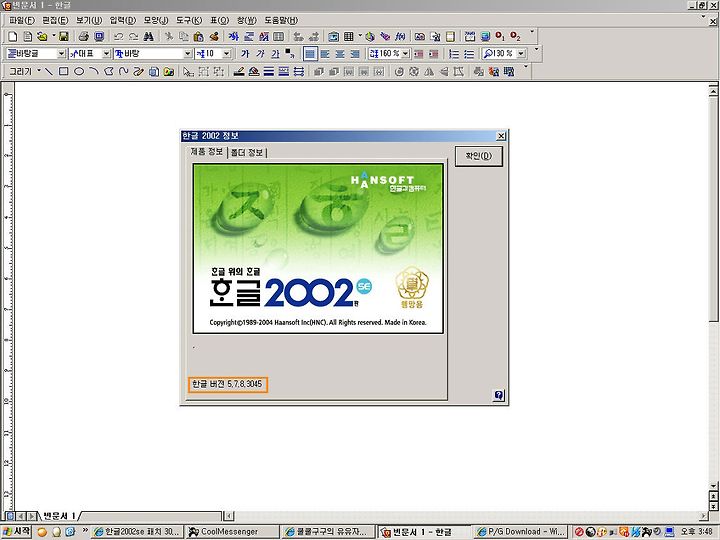The width and height of the screenshot is (720, 540).
Task: Select the Rectangle drawing tool
Action: [x=64, y=71]
